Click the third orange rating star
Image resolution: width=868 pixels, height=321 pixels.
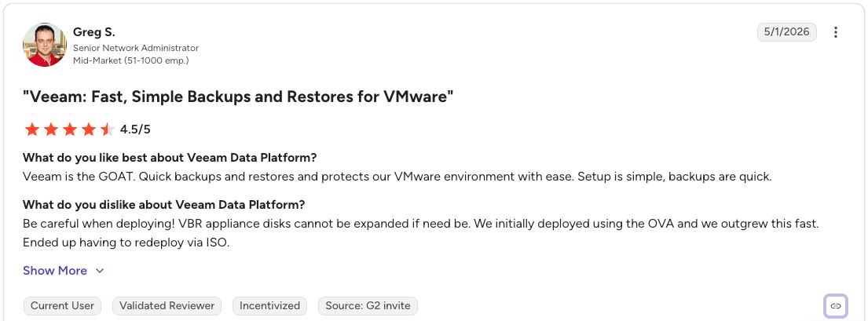pyautogui.click(x=70, y=130)
